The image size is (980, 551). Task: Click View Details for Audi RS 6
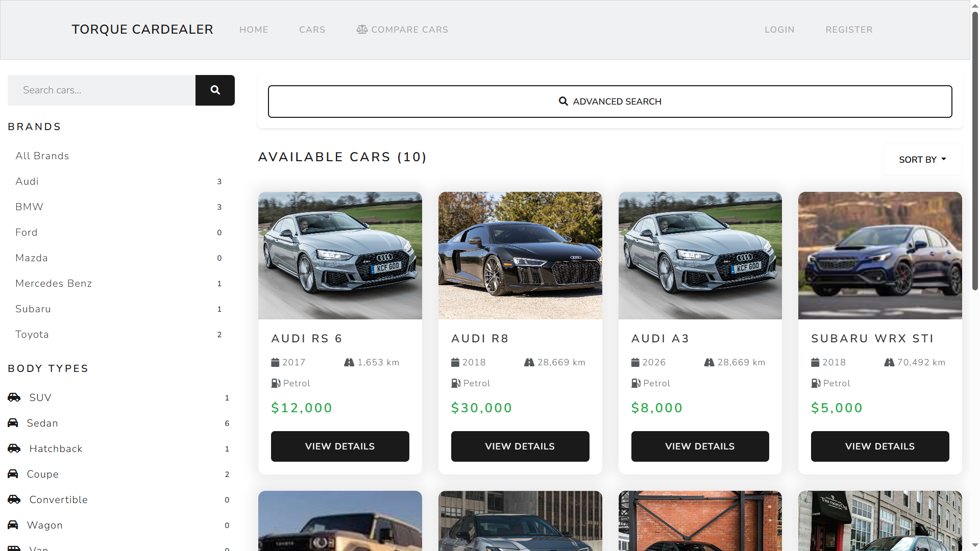point(339,446)
